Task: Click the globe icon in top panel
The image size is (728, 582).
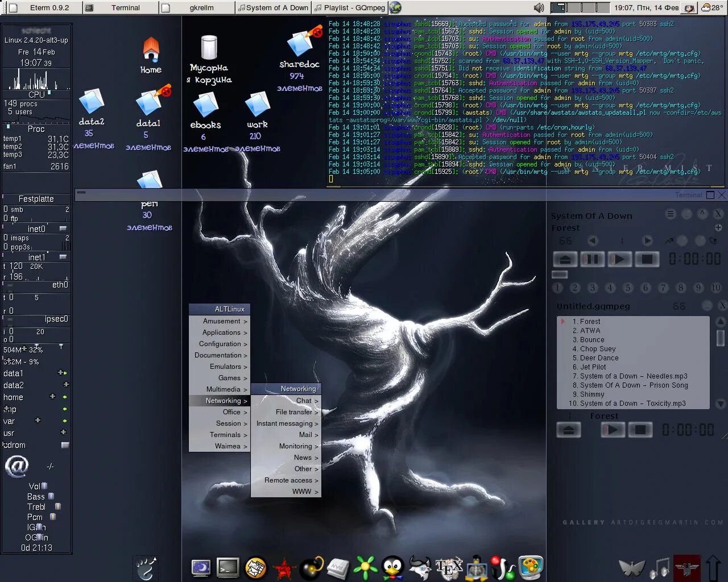Action: tap(395, 7)
